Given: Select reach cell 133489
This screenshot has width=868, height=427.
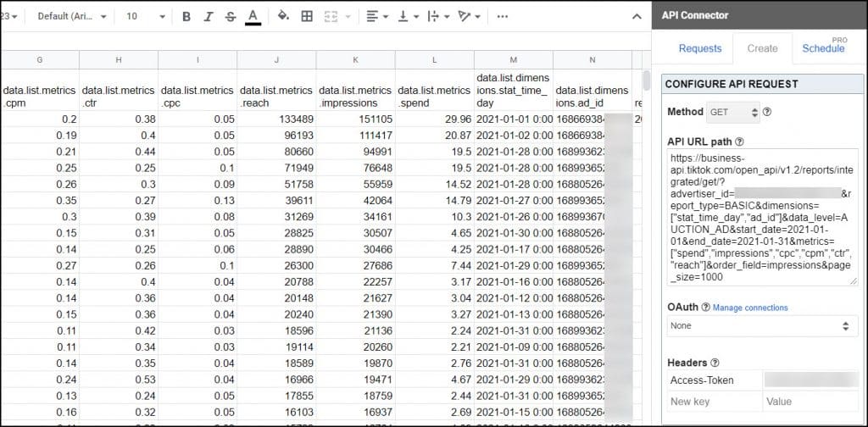Looking at the screenshot, I should click(x=277, y=119).
